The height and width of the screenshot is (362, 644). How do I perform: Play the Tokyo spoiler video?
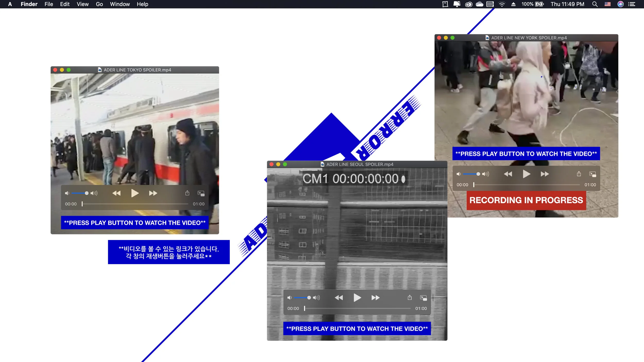134,193
